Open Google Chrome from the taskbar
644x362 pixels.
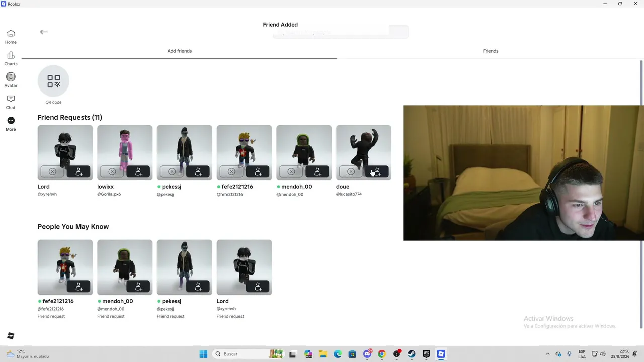click(382, 354)
